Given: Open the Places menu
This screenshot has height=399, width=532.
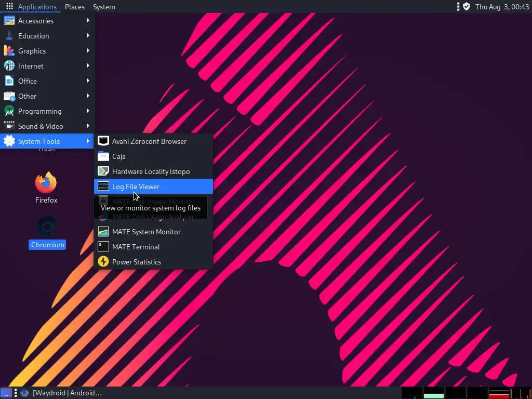Looking at the screenshot, I should tap(75, 7).
